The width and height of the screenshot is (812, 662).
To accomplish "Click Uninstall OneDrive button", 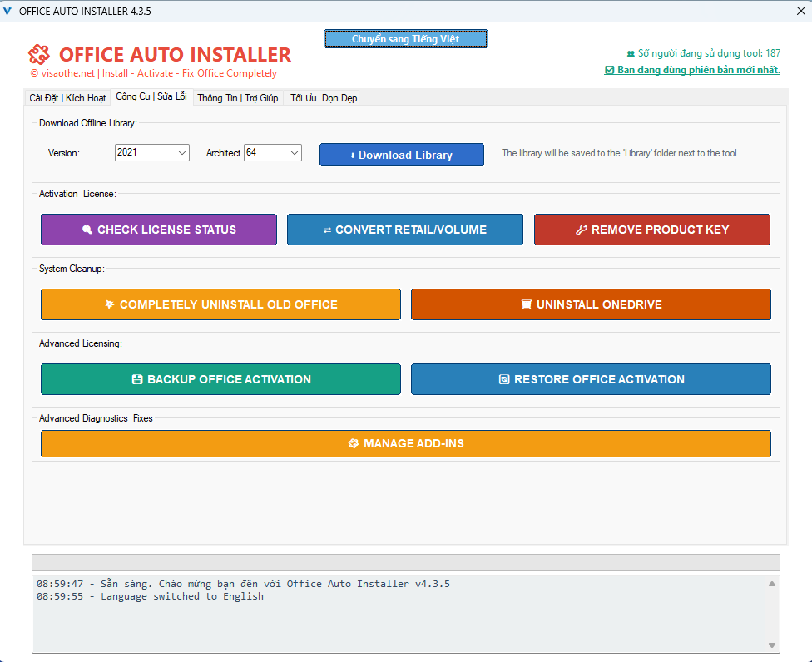I will click(x=591, y=304).
